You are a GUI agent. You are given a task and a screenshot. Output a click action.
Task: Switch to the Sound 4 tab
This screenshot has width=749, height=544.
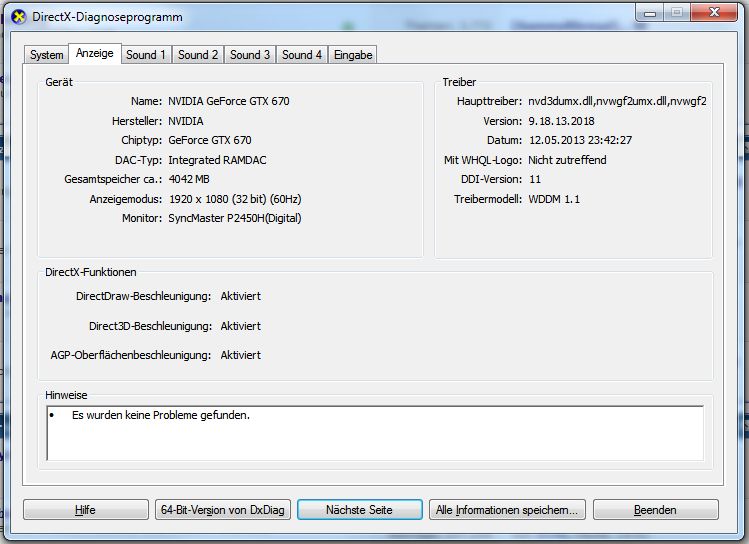pyautogui.click(x=301, y=55)
